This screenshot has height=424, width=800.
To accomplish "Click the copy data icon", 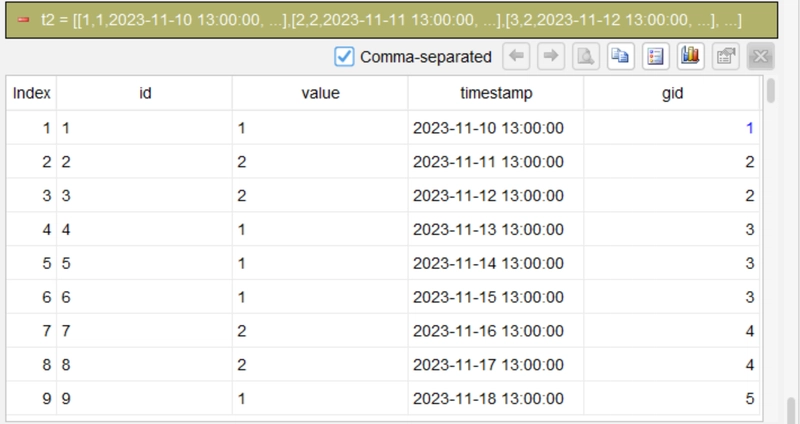I will pyautogui.click(x=620, y=56).
